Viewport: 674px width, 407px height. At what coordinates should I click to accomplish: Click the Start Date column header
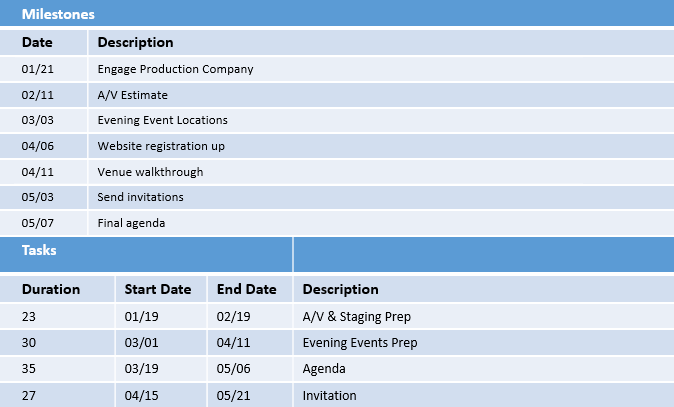coord(157,290)
